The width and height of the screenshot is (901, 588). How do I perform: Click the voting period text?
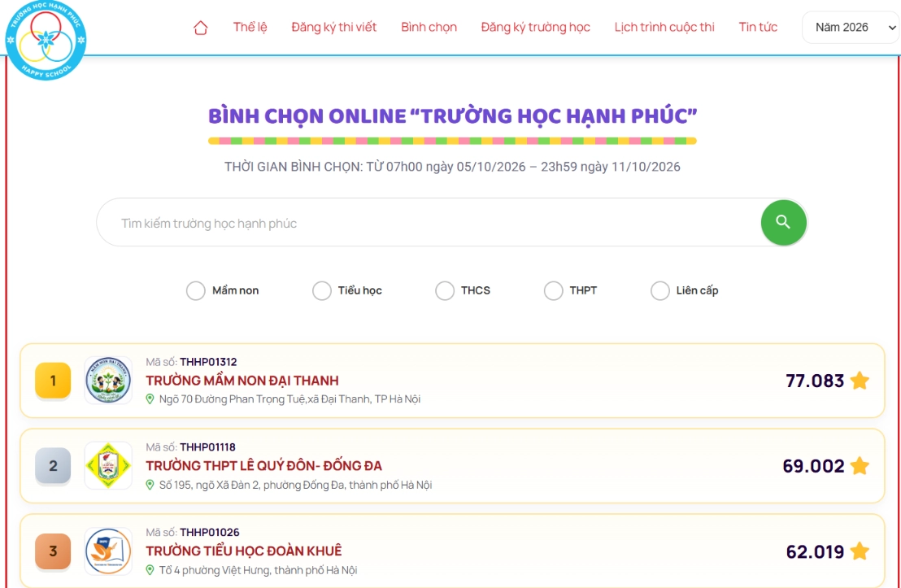point(452,167)
